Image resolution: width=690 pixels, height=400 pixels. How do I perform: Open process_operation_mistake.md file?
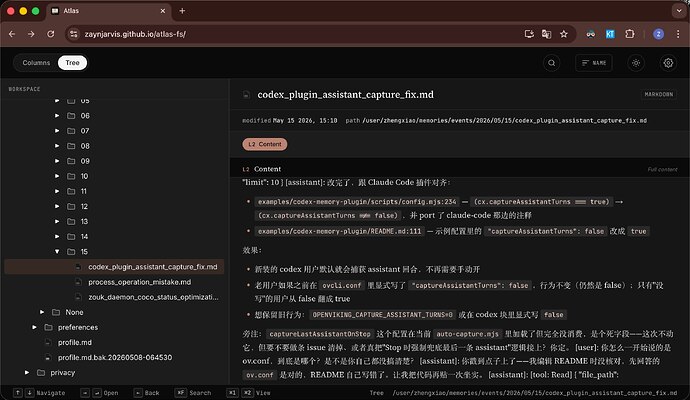coord(139,282)
